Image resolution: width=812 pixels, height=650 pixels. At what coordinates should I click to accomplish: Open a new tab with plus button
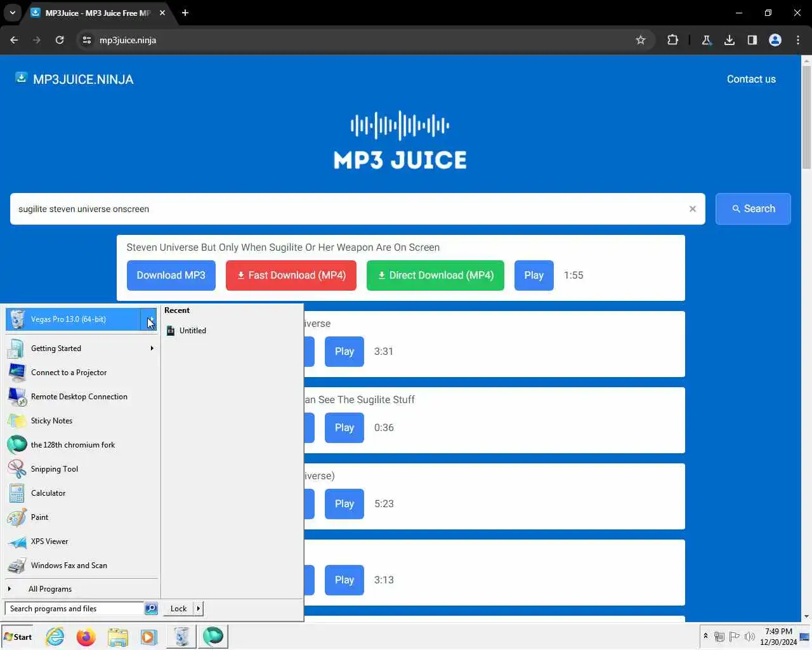click(x=185, y=13)
